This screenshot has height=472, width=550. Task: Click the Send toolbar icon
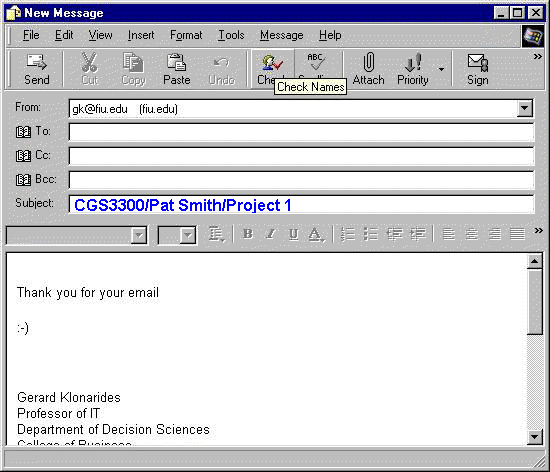tap(36, 62)
